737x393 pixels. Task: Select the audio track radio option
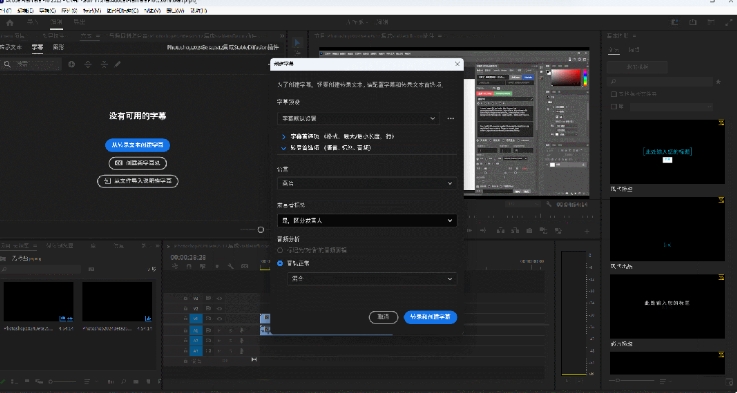point(280,264)
